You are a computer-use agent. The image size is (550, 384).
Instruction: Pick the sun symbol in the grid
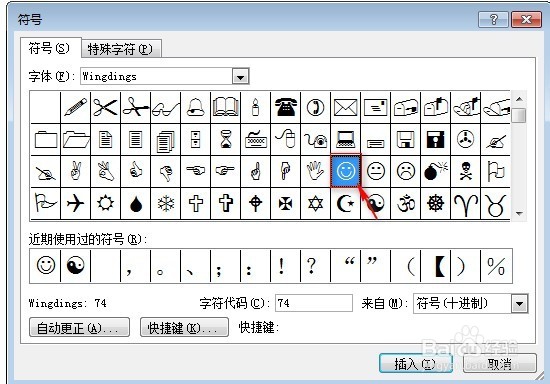click(x=105, y=203)
